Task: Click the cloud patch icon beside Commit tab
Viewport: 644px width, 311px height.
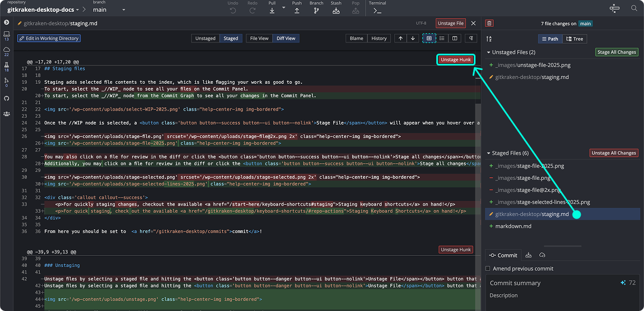Action: click(542, 255)
